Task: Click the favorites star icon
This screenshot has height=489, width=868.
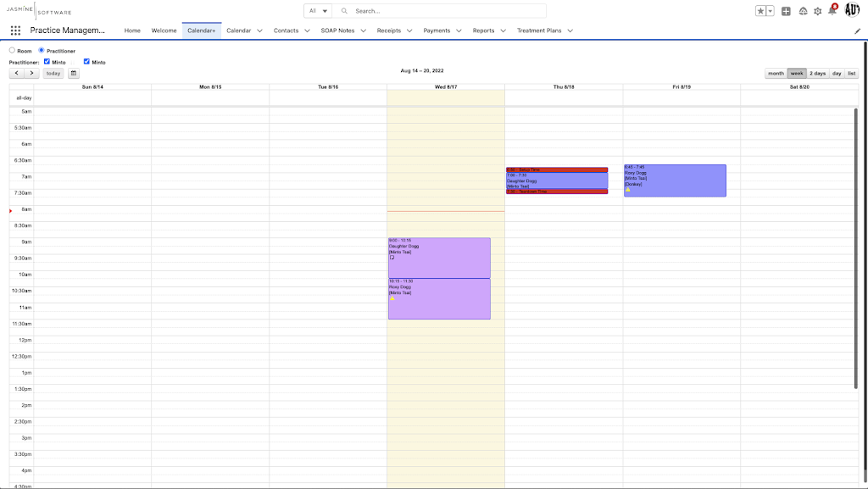Action: coord(760,11)
